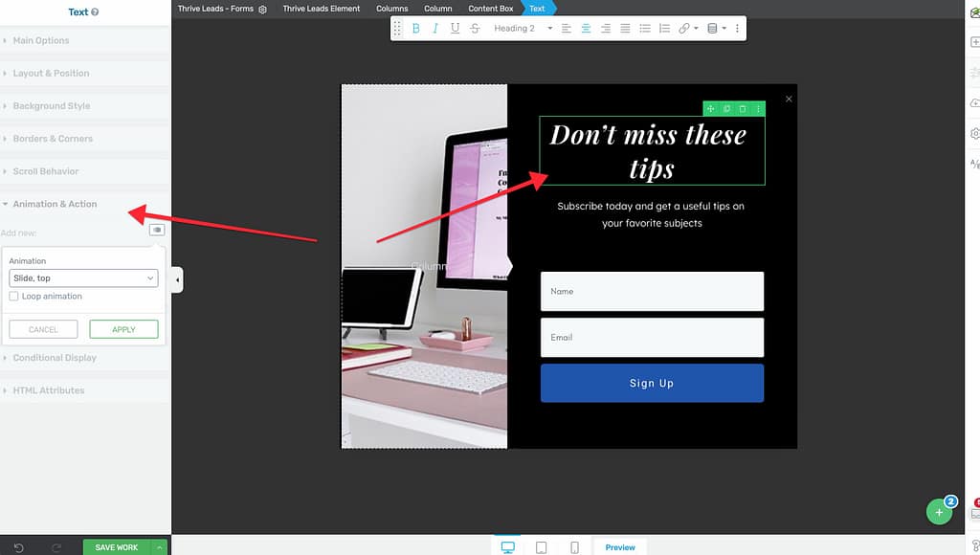Switch to tablet preview device

point(541,547)
